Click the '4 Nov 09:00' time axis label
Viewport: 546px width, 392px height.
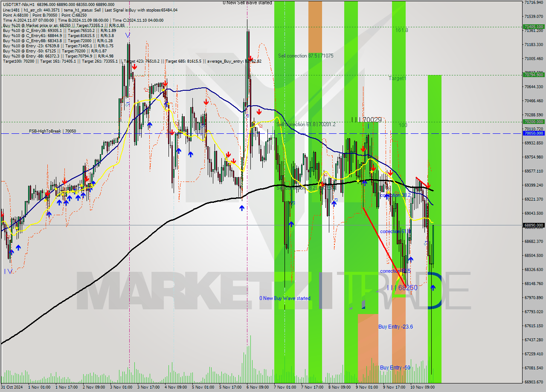click(176, 387)
